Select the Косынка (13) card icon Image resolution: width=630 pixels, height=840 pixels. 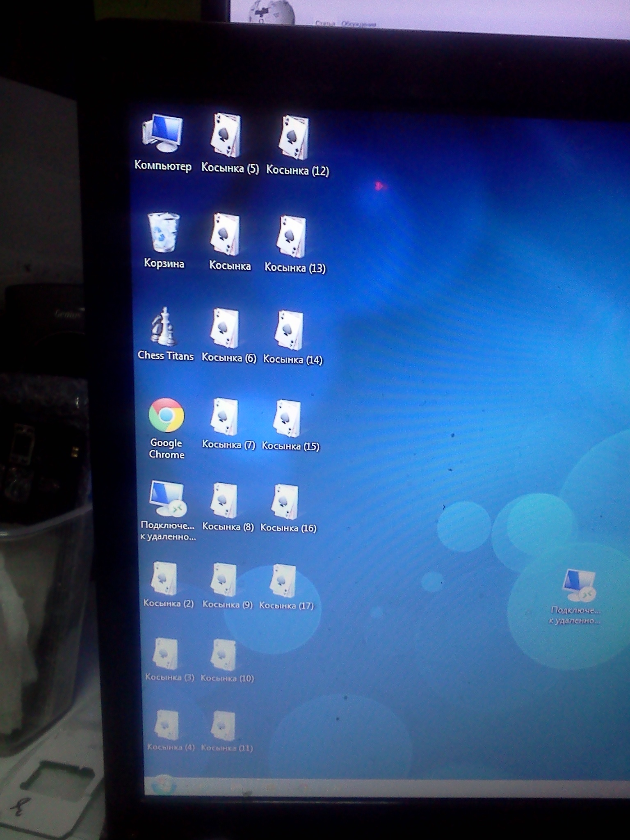[294, 244]
